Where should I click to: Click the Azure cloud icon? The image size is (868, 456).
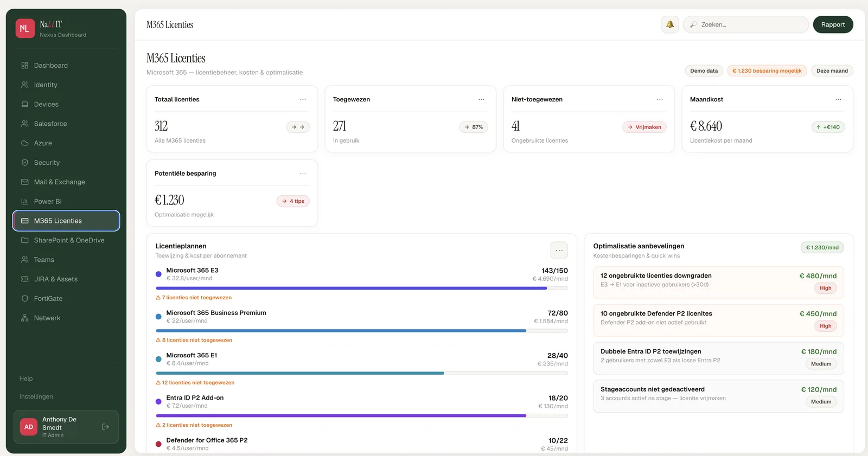tap(25, 143)
